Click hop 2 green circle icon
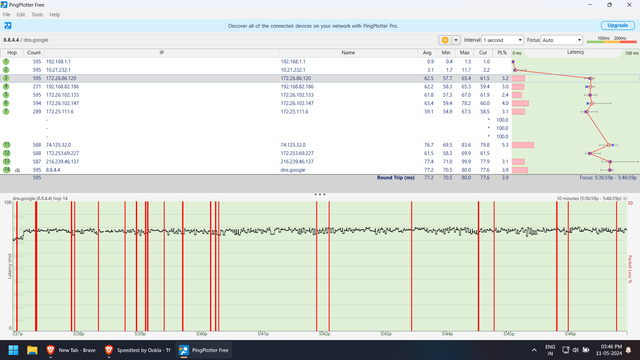 (6, 70)
